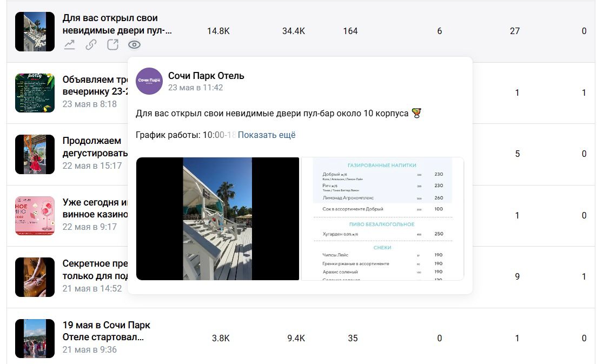Screen dimensions: 597x364
Task: Toggle the eye preview icon for pool-bar post
Action: click(x=135, y=45)
